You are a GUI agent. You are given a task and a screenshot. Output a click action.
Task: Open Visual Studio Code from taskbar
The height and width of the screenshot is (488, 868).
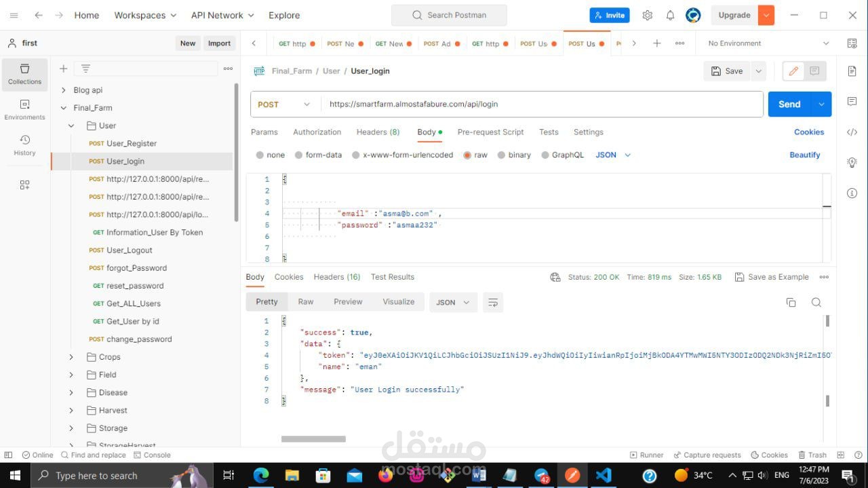pyautogui.click(x=603, y=475)
